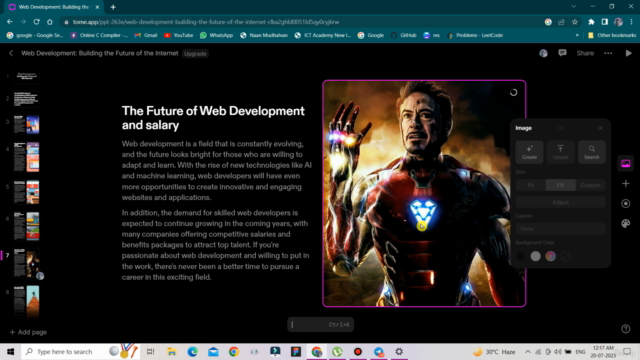The height and width of the screenshot is (360, 640).
Task: Set image size to Custom
Action: 590,185
